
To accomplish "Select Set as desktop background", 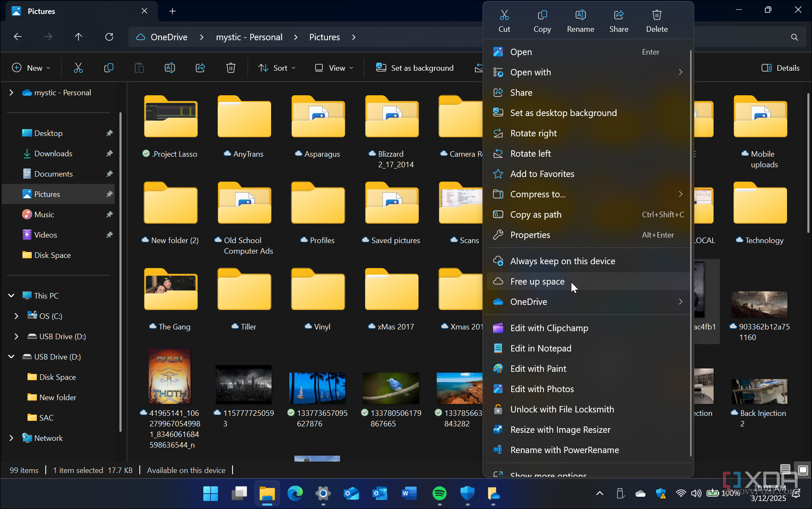I will pyautogui.click(x=588, y=113).
